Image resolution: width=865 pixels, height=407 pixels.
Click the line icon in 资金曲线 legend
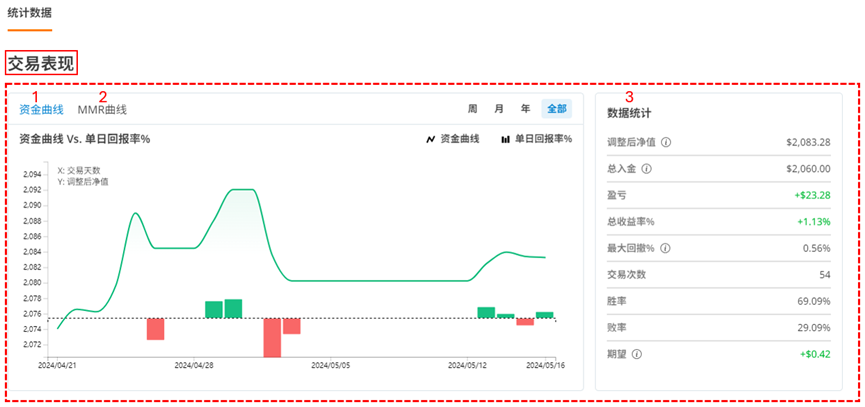click(431, 139)
